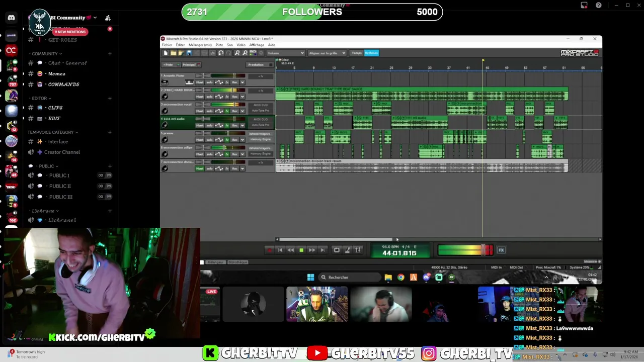This screenshot has width=644, height=362.
Task: Open the Éditer menu in Mixcraft
Action: [x=180, y=45]
